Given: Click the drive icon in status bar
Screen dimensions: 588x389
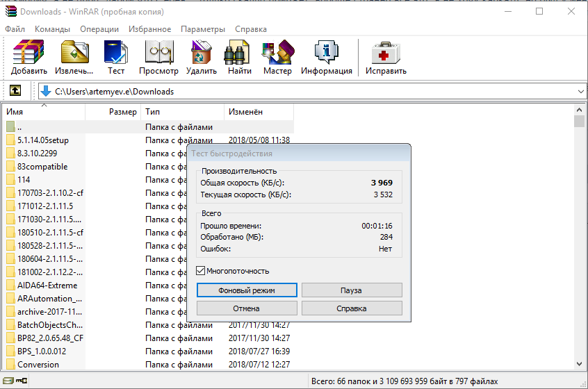Looking at the screenshot, I should [8, 381].
